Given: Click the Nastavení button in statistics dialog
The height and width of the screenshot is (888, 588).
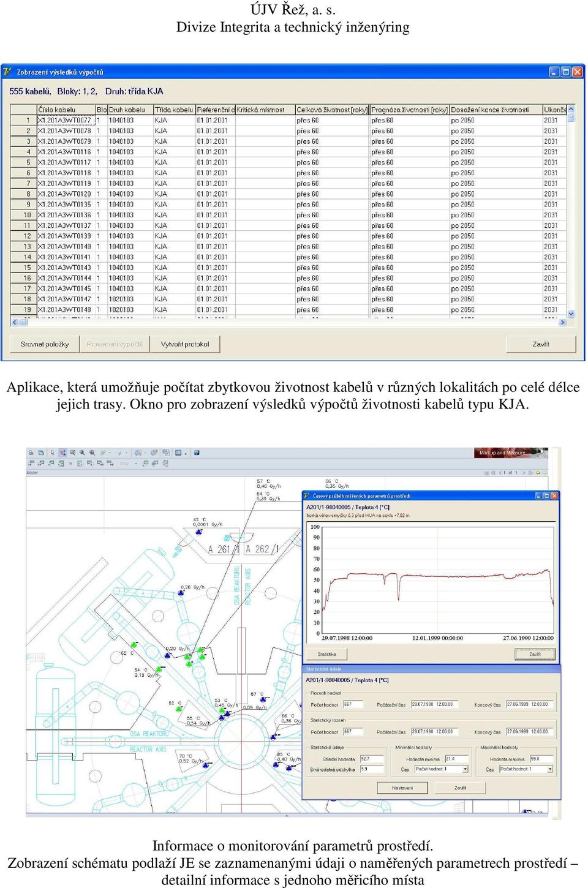Looking at the screenshot, I should coord(402,788).
